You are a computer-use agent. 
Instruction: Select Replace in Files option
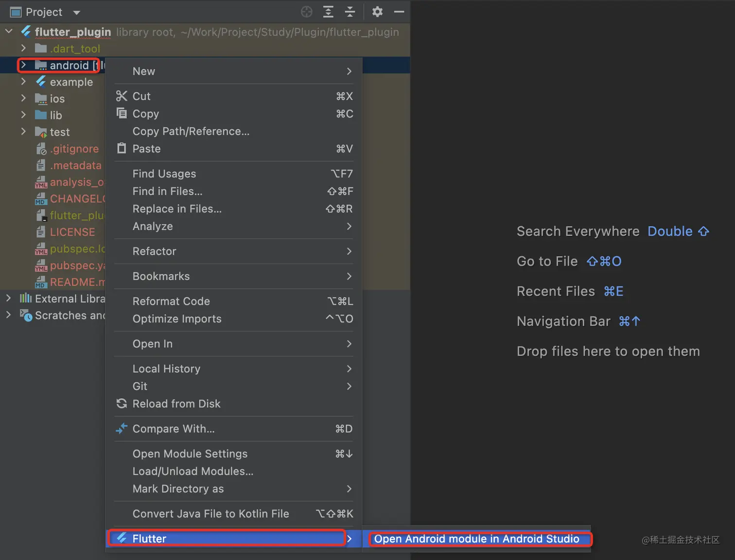tap(234, 209)
